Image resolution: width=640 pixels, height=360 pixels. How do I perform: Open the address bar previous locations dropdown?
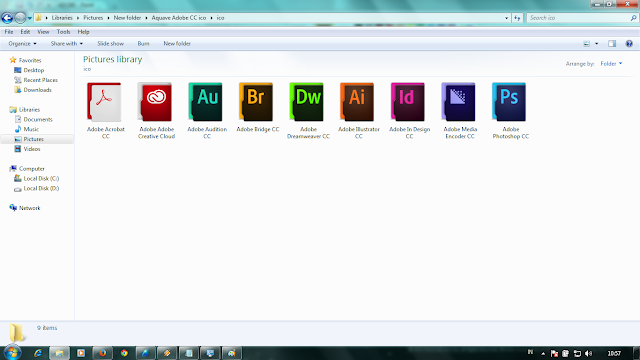(x=507, y=18)
